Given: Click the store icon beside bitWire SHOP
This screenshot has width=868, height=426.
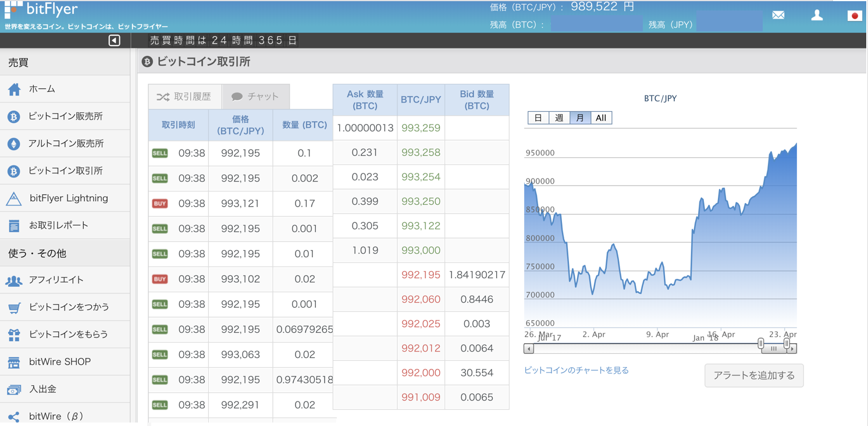Looking at the screenshot, I should click(x=14, y=362).
